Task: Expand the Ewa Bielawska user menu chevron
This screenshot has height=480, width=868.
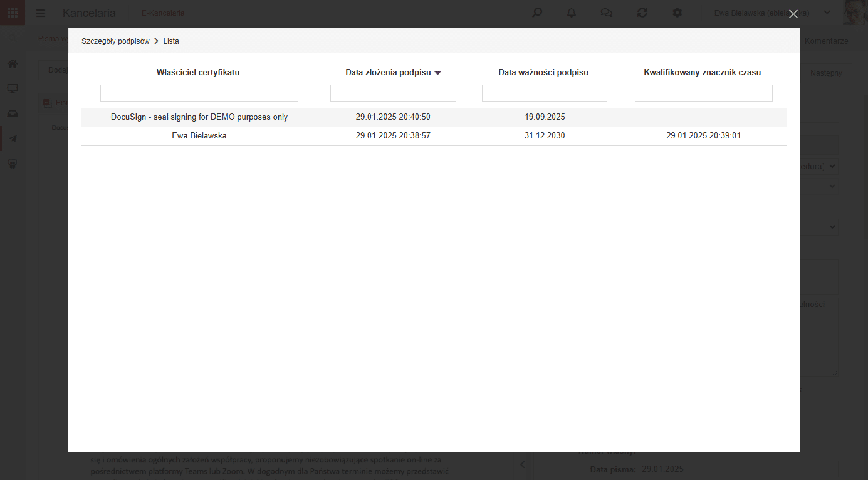Action: click(827, 13)
